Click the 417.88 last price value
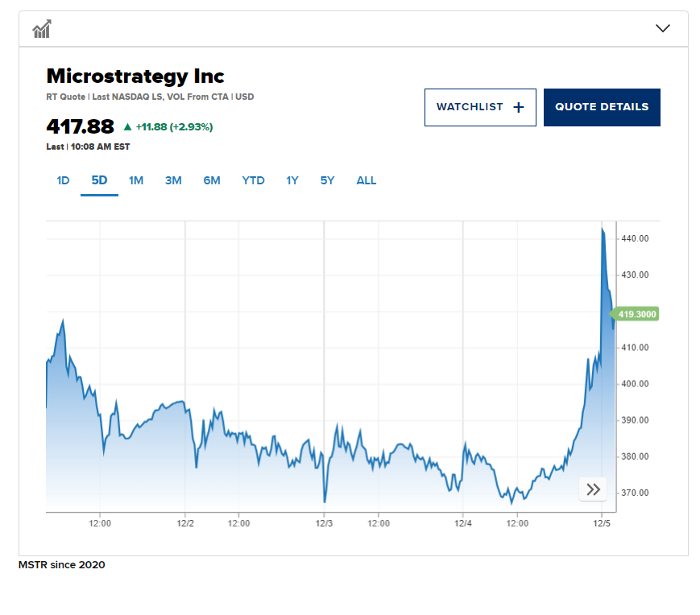The image size is (700, 615). (81, 126)
